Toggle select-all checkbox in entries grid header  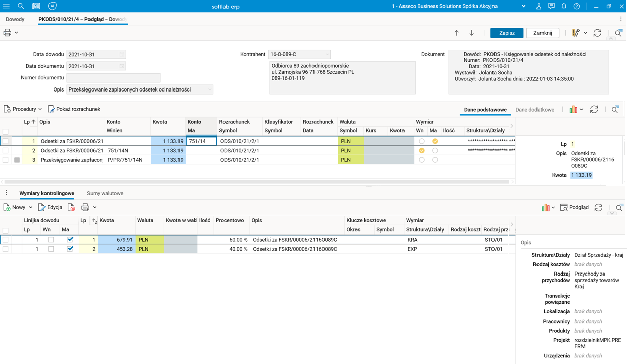pos(6,131)
